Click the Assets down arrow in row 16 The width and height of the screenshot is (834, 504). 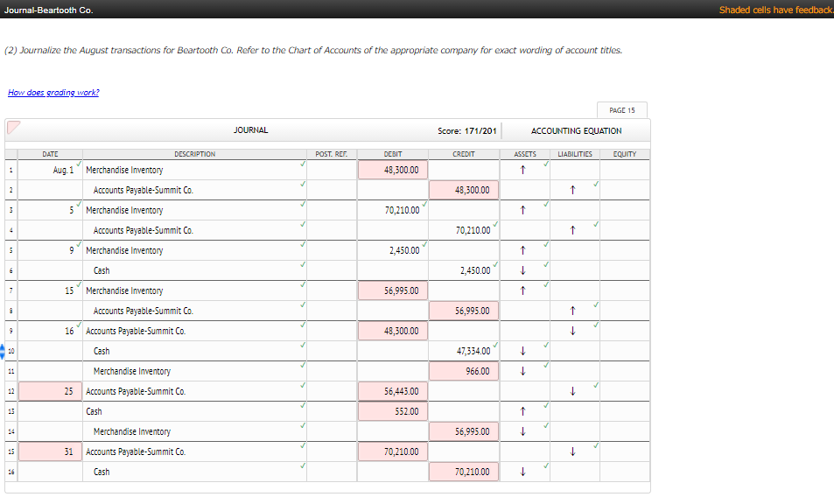click(x=522, y=472)
